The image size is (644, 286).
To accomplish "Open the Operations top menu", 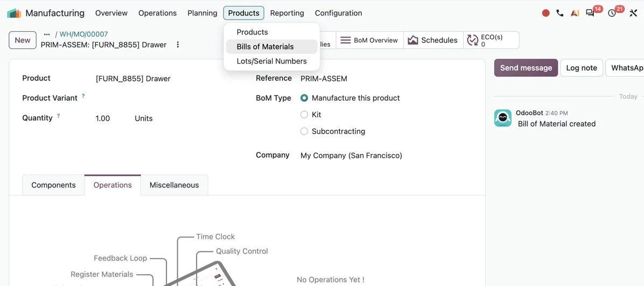I will (x=157, y=13).
